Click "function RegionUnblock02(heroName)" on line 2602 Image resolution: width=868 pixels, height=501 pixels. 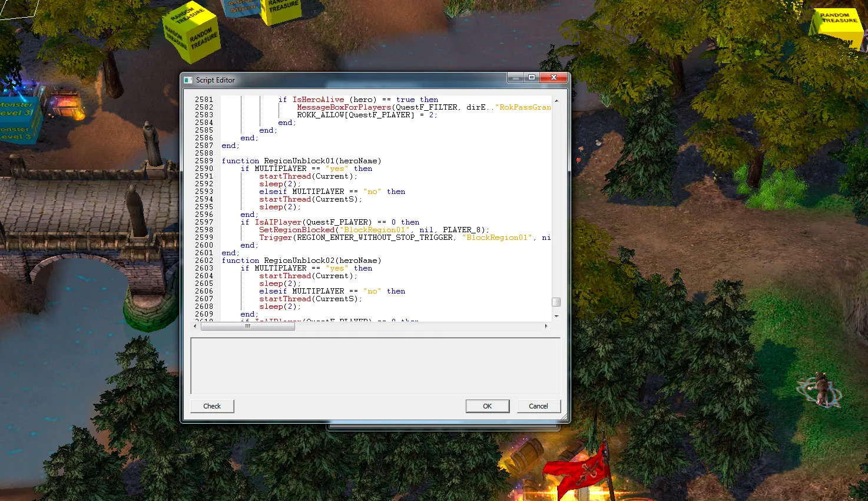[x=302, y=261]
